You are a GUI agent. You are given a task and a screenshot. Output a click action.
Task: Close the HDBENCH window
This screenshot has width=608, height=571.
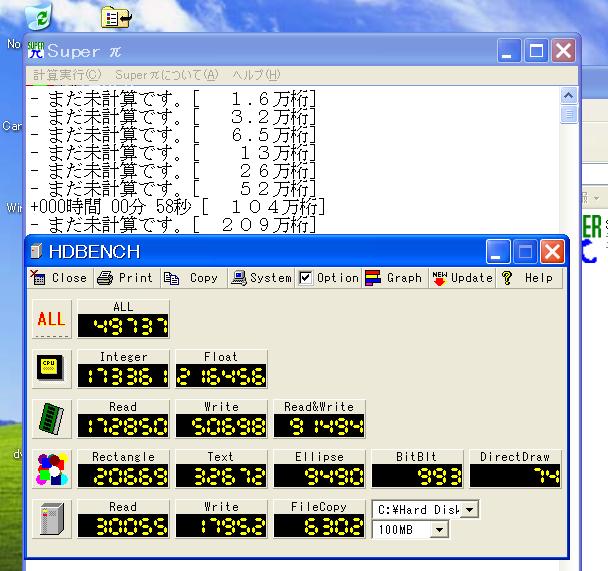pos(552,251)
